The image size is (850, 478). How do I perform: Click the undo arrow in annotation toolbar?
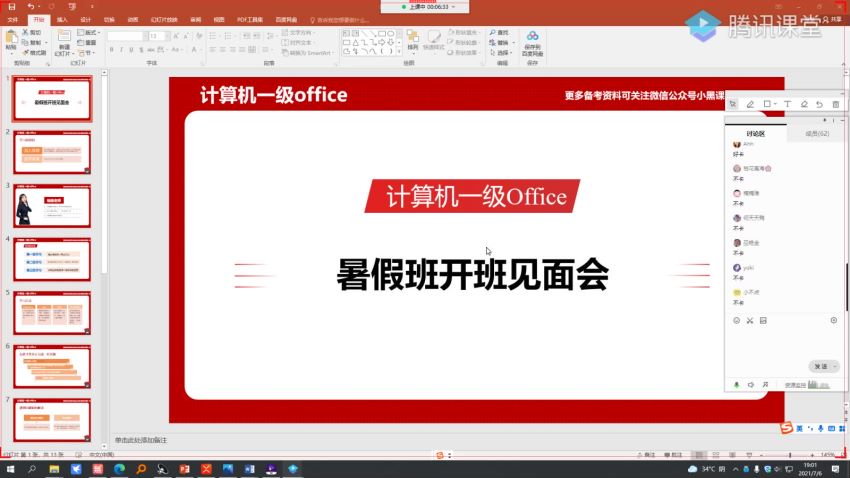[820, 104]
